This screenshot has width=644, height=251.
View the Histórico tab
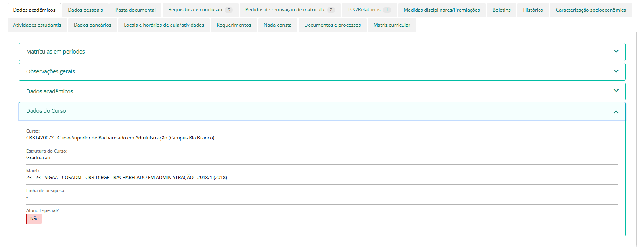click(x=533, y=10)
